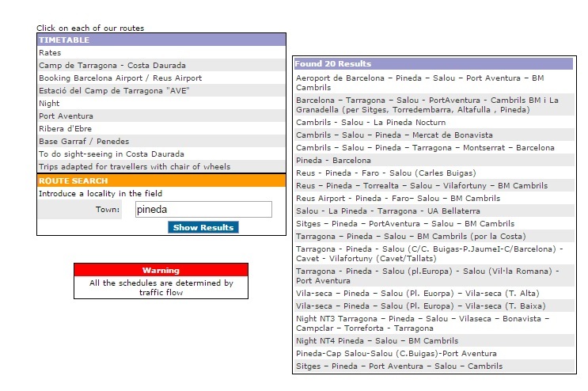Viewport: 588px width, 391px height.
Task: Open the Port Aventura timetable entry
Action: (x=66, y=116)
